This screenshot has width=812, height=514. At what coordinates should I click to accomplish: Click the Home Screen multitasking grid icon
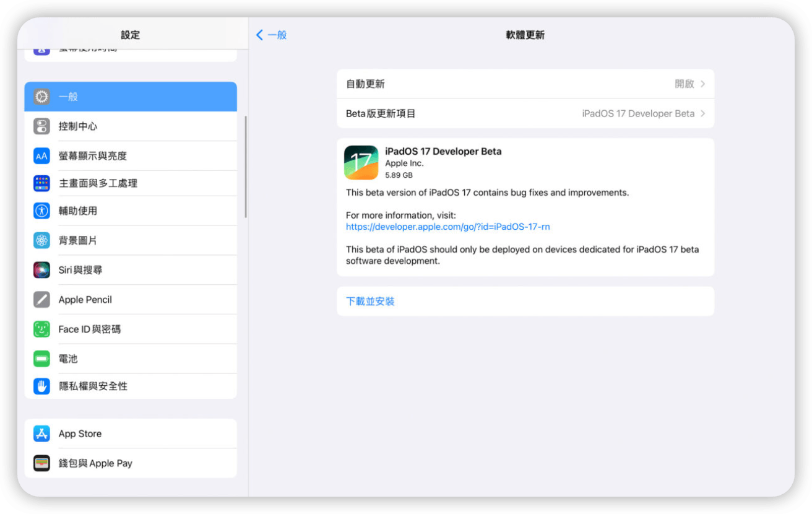(x=41, y=183)
